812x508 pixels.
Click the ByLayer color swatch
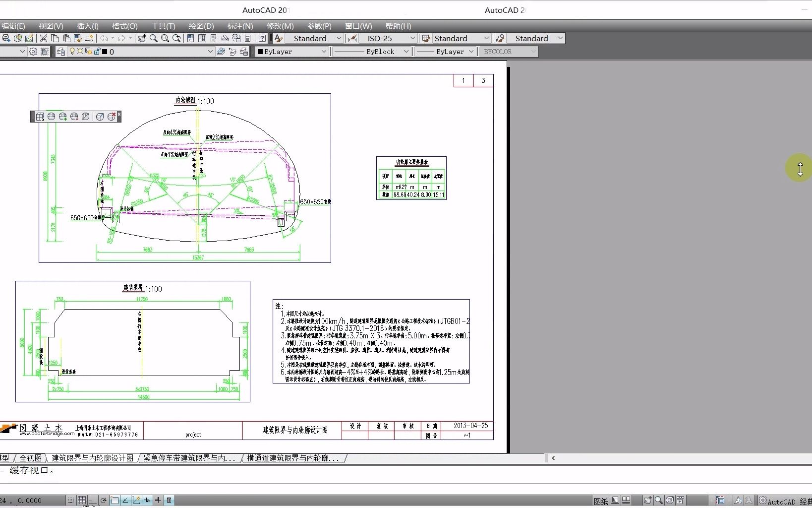[x=261, y=52]
